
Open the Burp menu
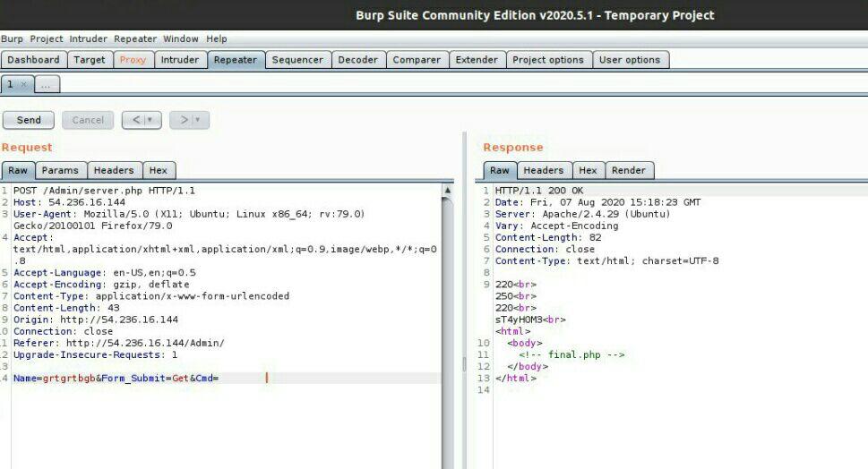[12, 39]
